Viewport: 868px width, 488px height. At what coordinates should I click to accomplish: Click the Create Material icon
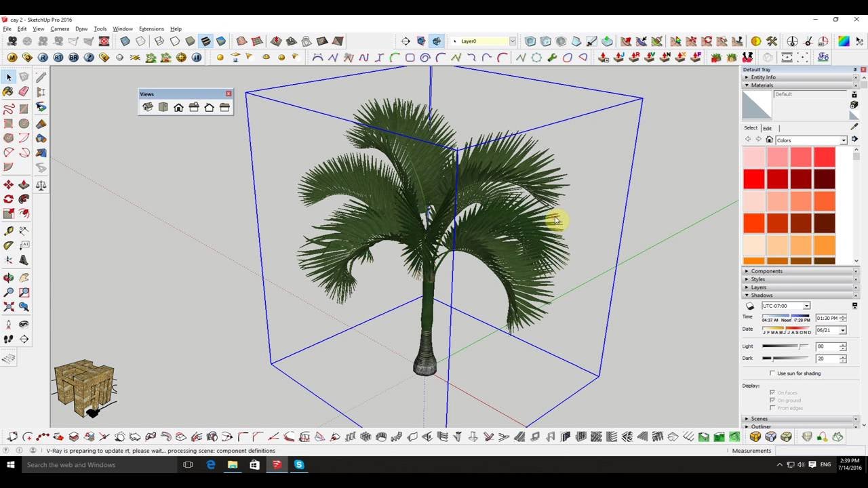(854, 105)
